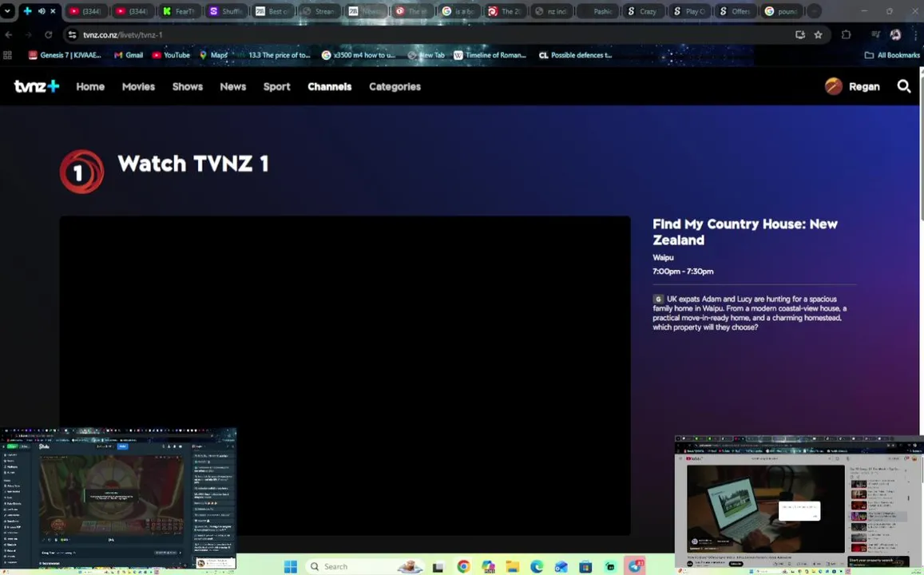The image size is (924, 575).
Task: Open the Chrome extensions puzzle icon
Action: [847, 35]
